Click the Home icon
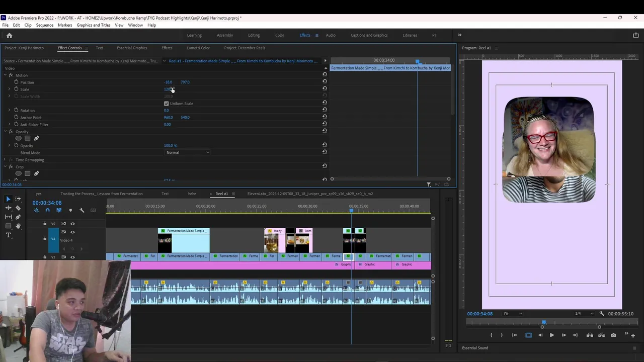 (9, 35)
